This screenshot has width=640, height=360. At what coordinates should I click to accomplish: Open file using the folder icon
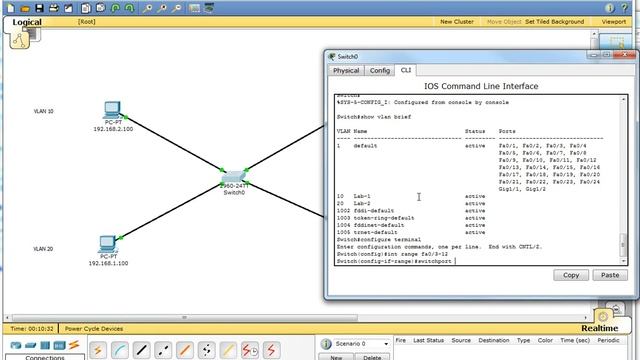[24, 8]
